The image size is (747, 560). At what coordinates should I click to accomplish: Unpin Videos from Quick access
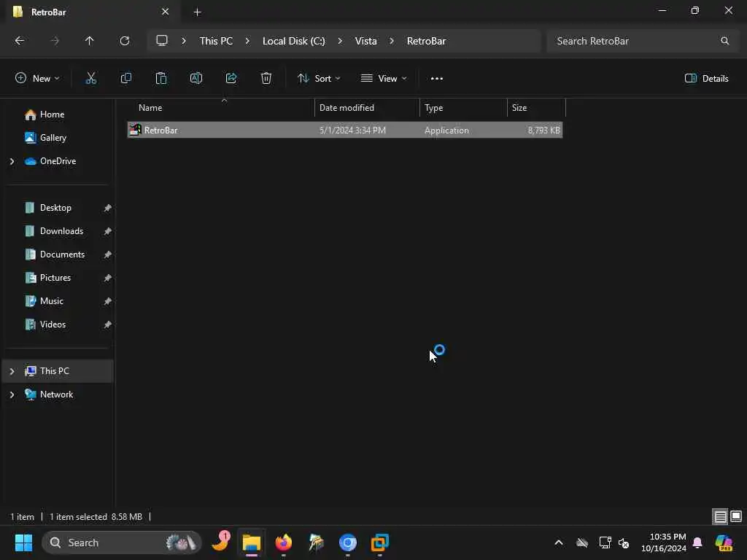click(108, 324)
